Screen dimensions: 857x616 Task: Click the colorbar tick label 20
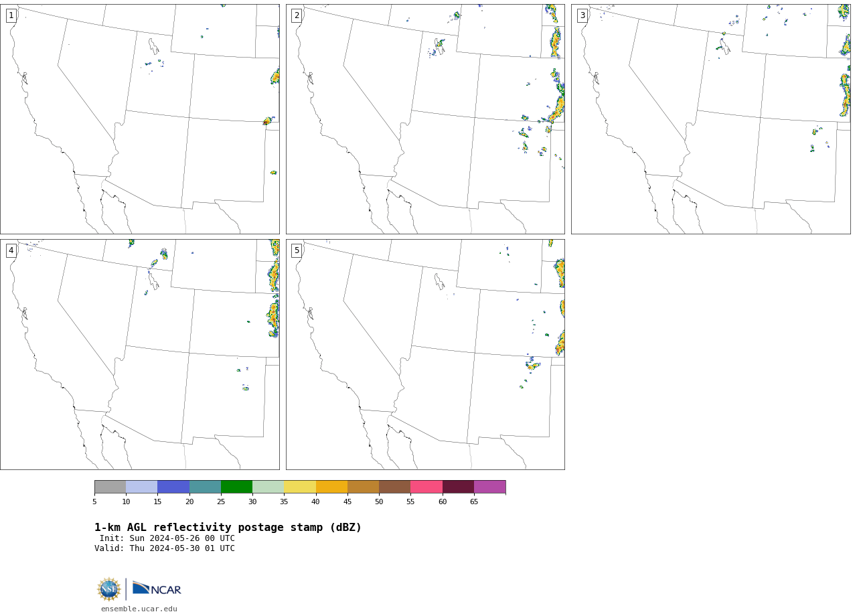(x=189, y=502)
